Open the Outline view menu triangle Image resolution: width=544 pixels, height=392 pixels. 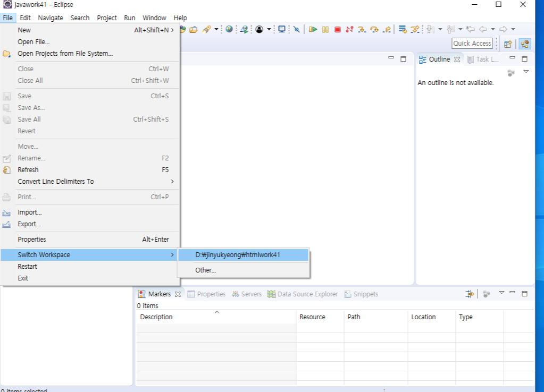(x=526, y=72)
